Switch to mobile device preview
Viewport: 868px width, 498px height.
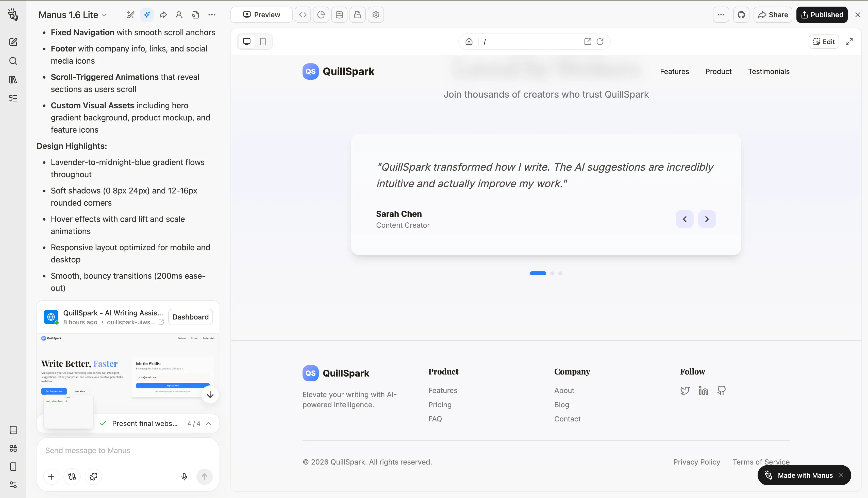[x=263, y=42]
